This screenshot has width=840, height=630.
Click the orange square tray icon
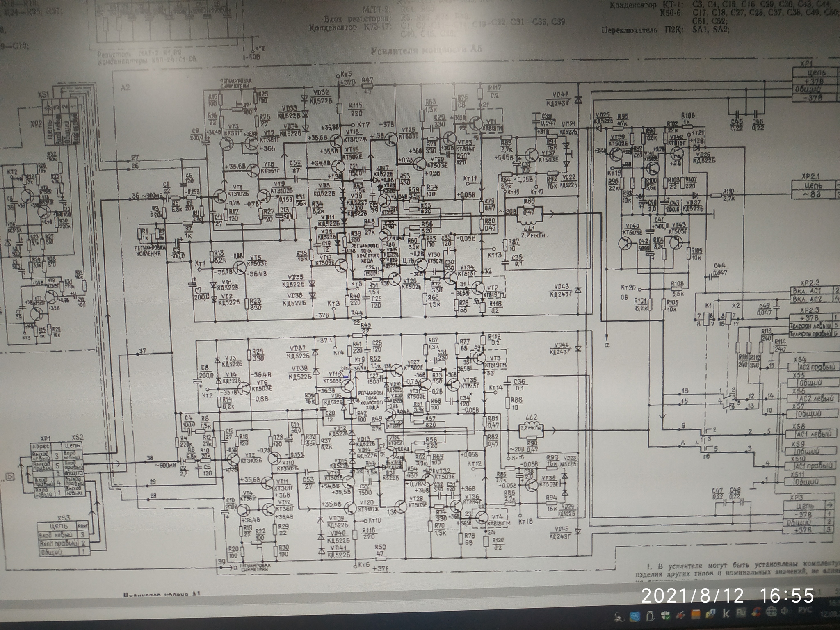click(x=696, y=614)
